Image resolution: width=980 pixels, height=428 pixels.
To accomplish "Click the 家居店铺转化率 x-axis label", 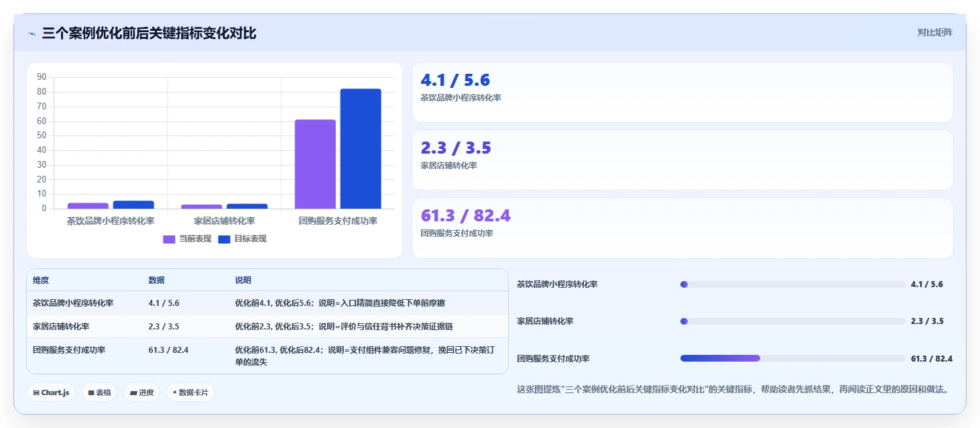I will [x=225, y=221].
